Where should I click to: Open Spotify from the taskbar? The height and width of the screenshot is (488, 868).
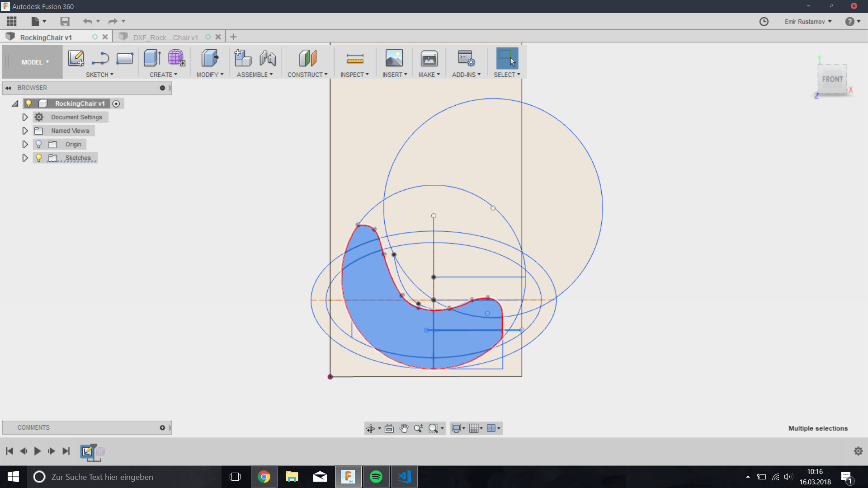click(376, 477)
